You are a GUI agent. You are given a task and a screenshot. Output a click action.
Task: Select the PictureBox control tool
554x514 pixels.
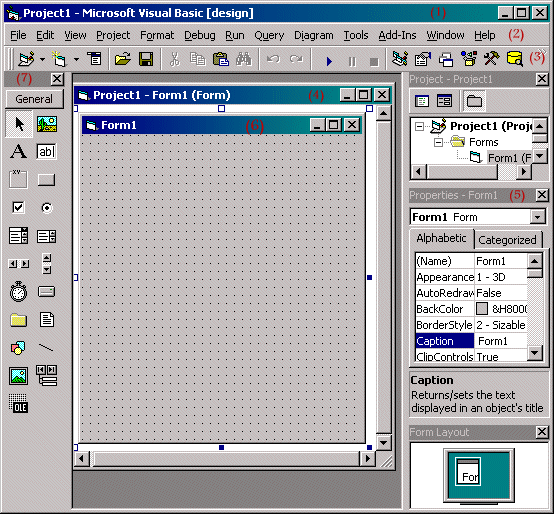click(x=47, y=124)
